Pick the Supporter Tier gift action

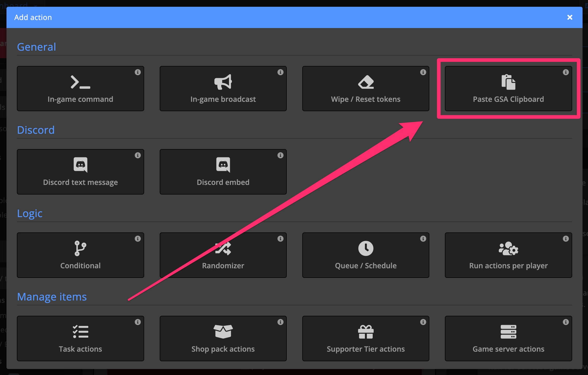(x=365, y=338)
